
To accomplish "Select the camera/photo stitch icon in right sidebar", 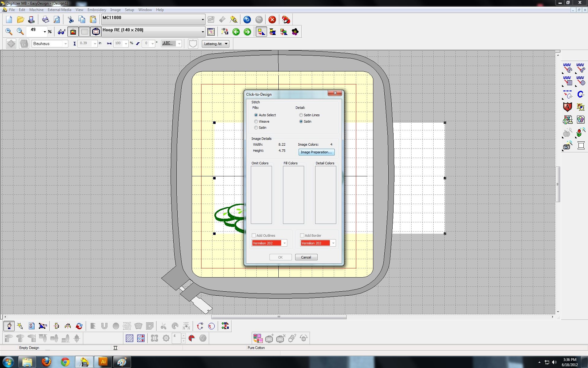I will tap(567, 146).
